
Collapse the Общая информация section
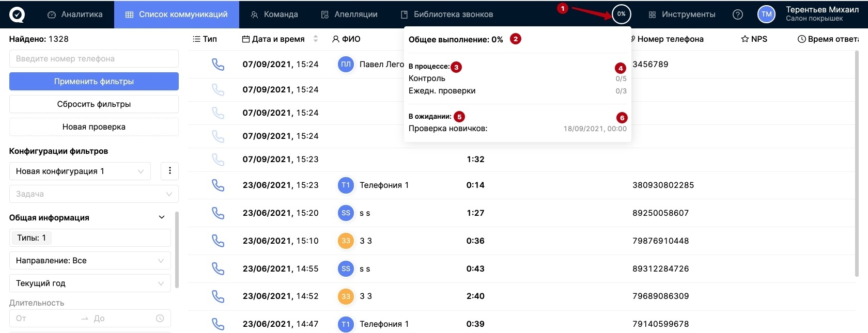pyautogui.click(x=162, y=218)
